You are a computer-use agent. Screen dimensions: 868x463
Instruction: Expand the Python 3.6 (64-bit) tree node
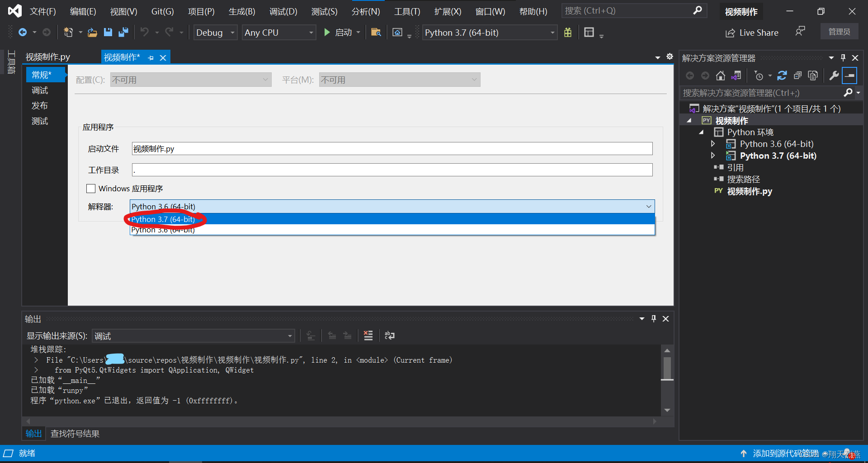point(713,144)
